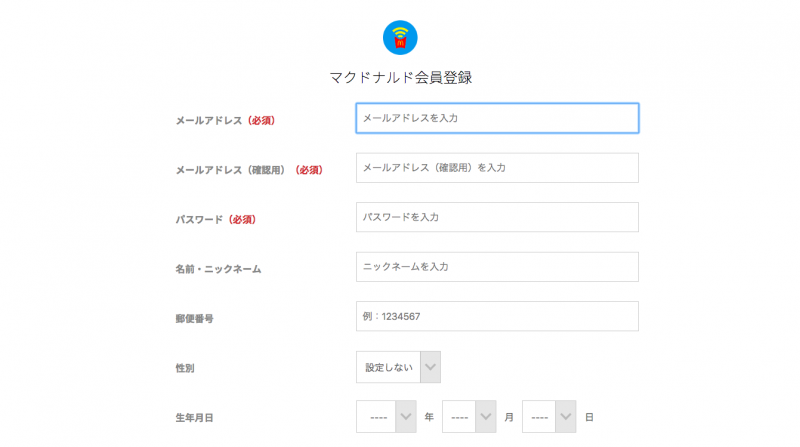The height and width of the screenshot is (447, 800).
Task: Click the 性別 label
Action: point(185,368)
